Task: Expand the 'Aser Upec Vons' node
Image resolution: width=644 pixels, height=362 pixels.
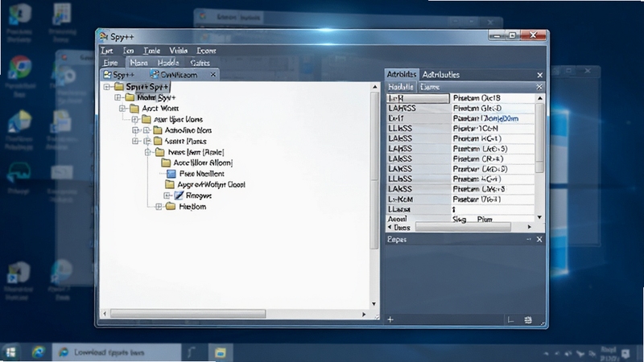Action: pyautogui.click(x=134, y=119)
